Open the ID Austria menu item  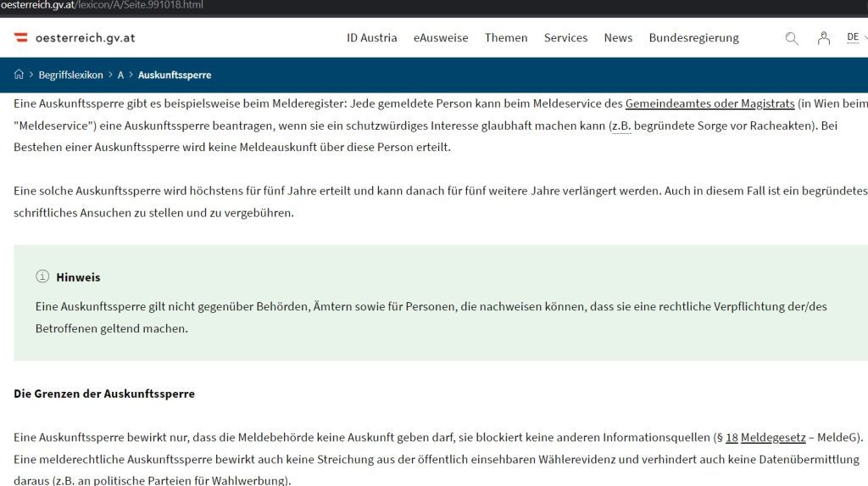click(x=371, y=38)
